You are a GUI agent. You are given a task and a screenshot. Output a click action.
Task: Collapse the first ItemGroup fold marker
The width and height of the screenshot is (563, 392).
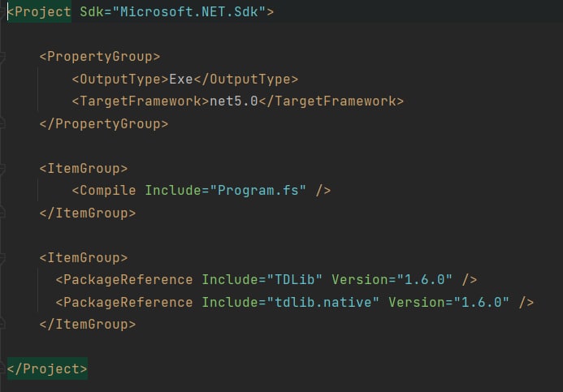[x=2, y=168]
